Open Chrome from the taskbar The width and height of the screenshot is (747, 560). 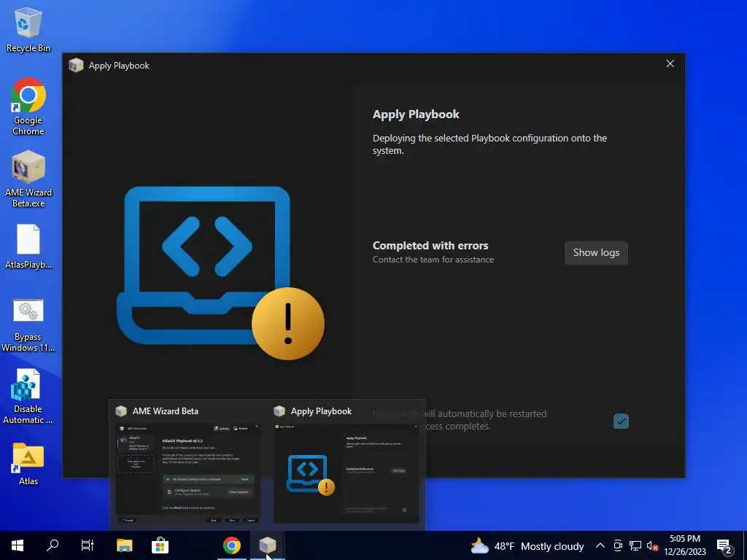click(231, 545)
